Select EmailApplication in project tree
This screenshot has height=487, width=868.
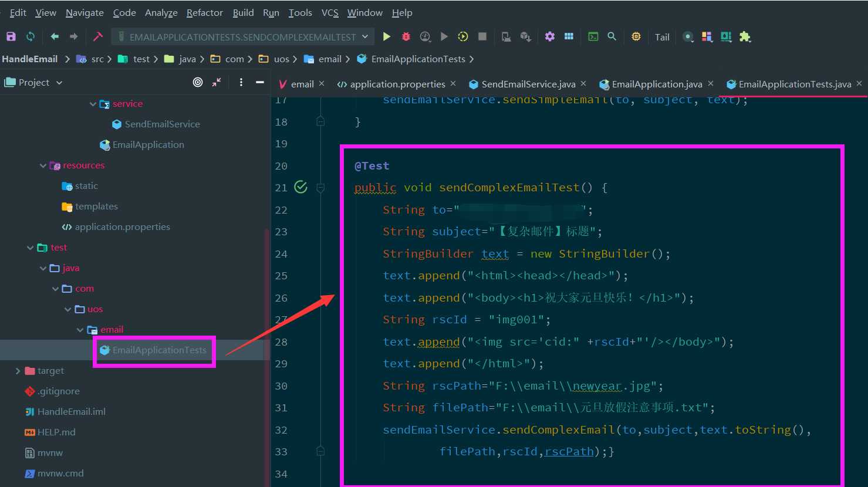(x=148, y=145)
